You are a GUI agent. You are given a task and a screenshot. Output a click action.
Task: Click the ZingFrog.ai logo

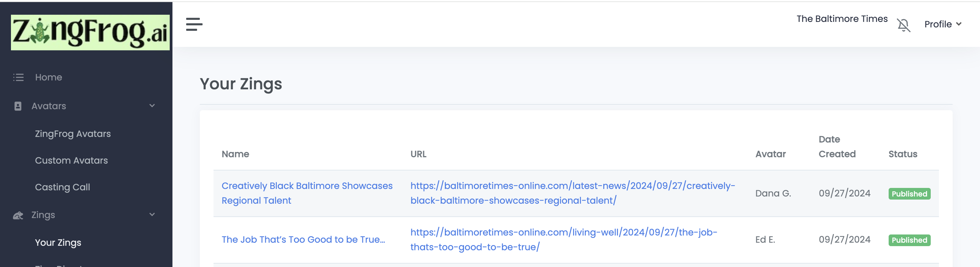pos(90,32)
